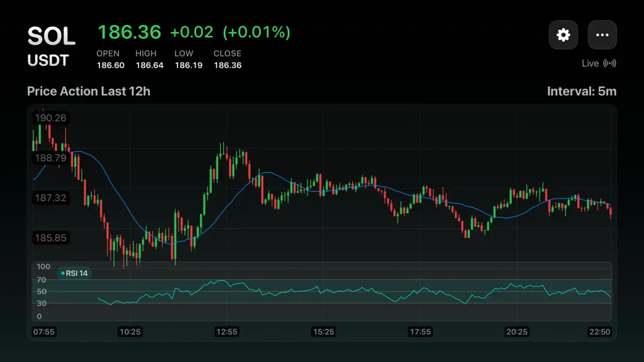Click the 12:55 time axis label

(x=226, y=332)
